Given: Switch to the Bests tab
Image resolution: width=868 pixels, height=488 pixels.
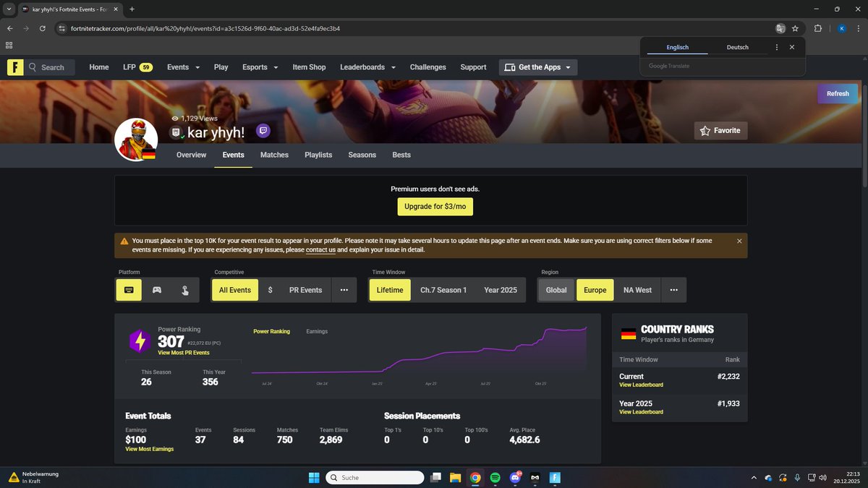Looking at the screenshot, I should pyautogui.click(x=401, y=155).
